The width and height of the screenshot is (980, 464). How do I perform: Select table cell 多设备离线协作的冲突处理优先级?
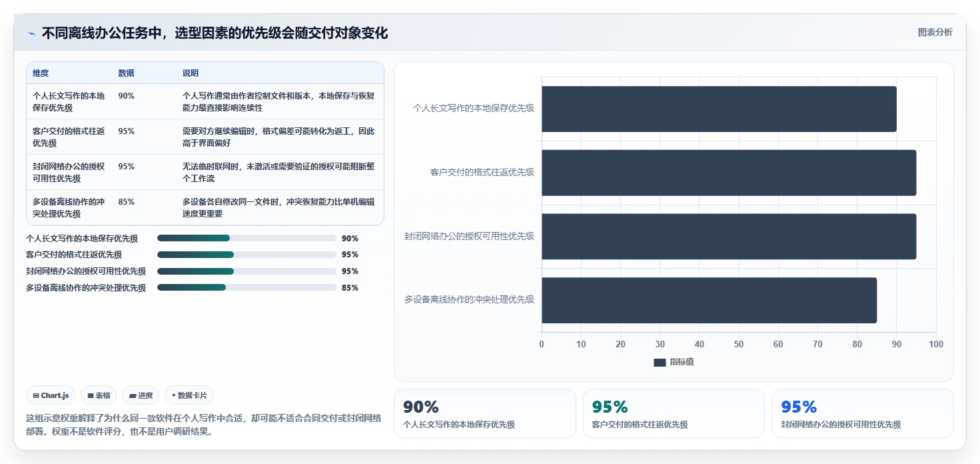point(69,207)
